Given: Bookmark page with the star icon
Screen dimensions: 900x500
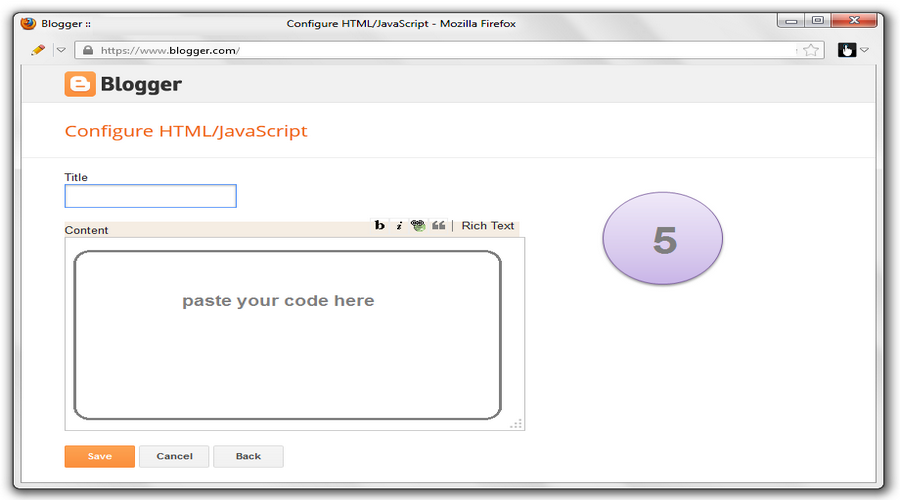Looking at the screenshot, I should click(810, 50).
